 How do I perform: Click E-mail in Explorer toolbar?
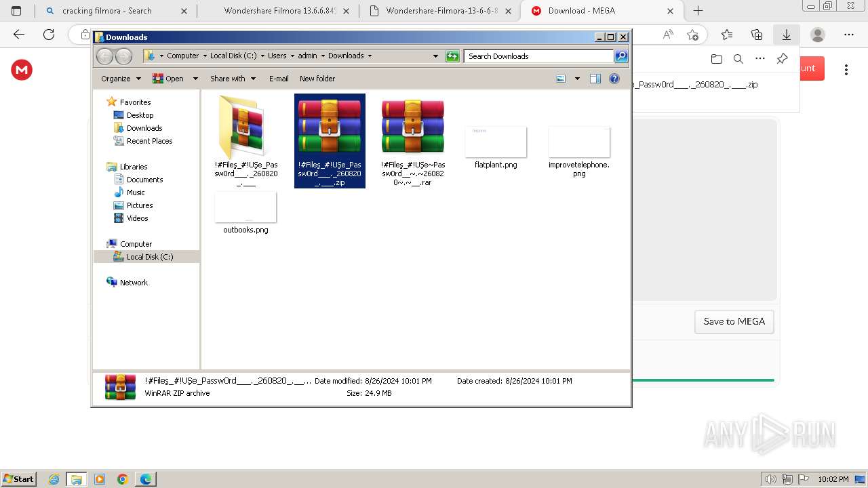[x=279, y=79]
